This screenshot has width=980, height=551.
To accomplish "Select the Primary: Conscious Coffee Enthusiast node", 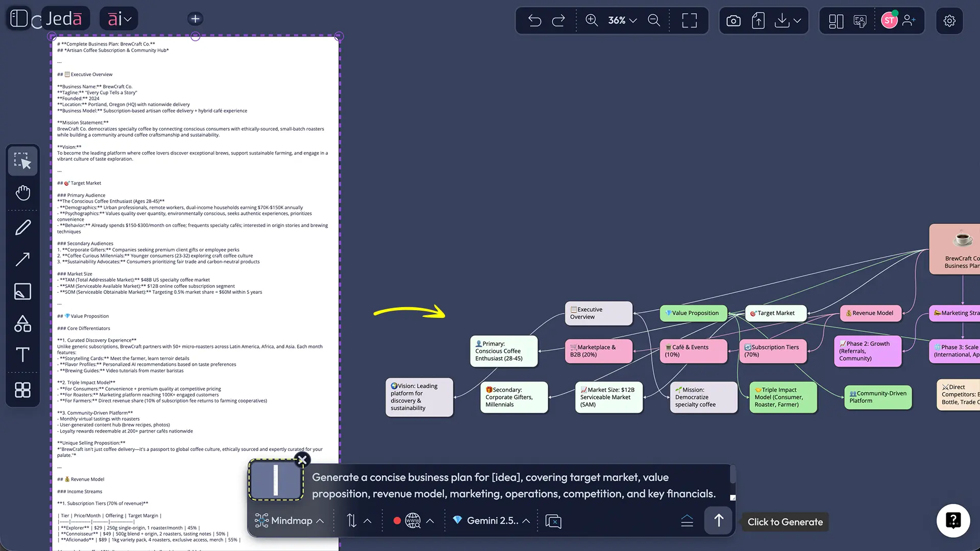I will 504,351.
